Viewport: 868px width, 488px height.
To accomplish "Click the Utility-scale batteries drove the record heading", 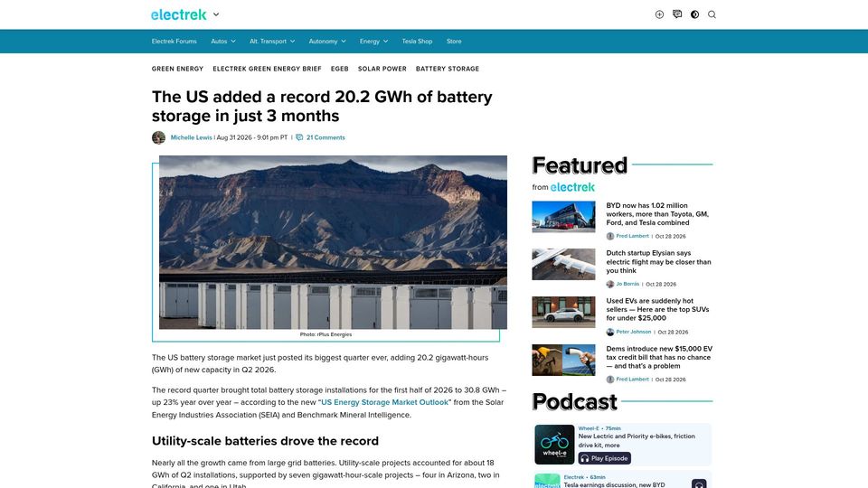I will 265,441.
